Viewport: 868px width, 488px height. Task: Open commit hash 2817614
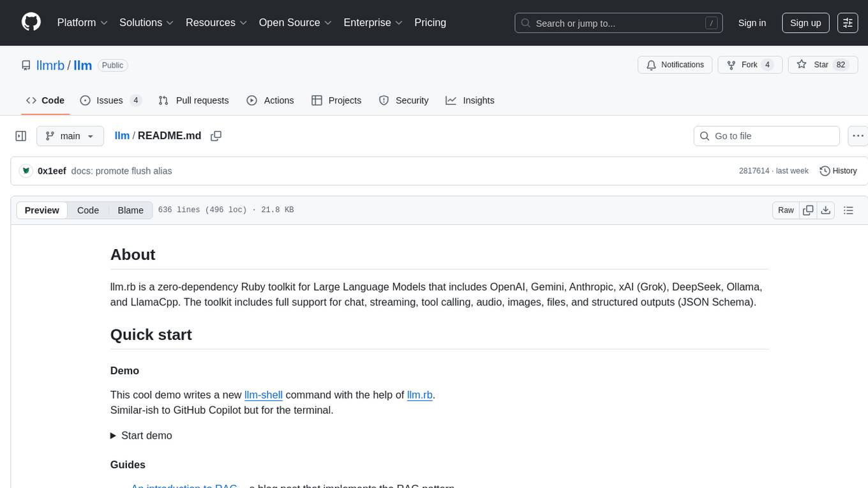tap(754, 171)
